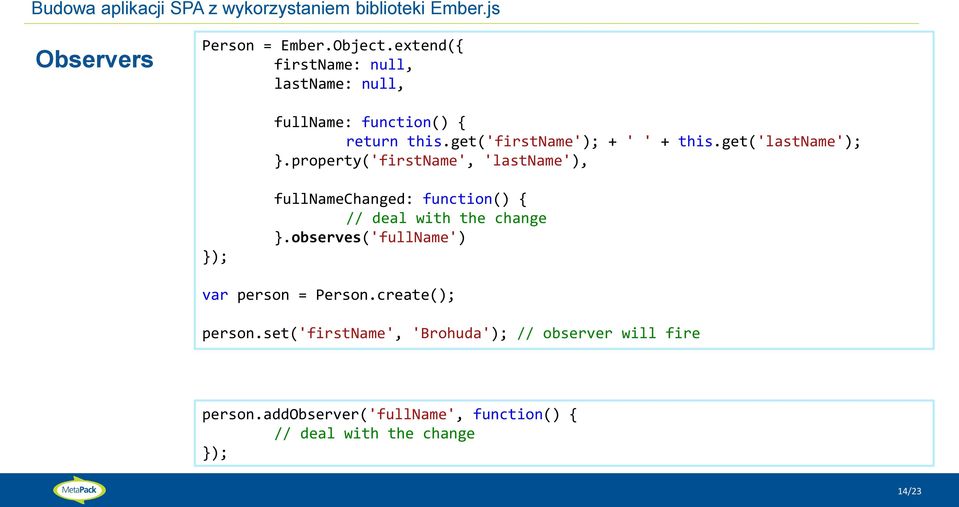Viewport: 959px width, 507px height.
Task: Click the MetaPack logo in footer
Action: tap(80, 490)
